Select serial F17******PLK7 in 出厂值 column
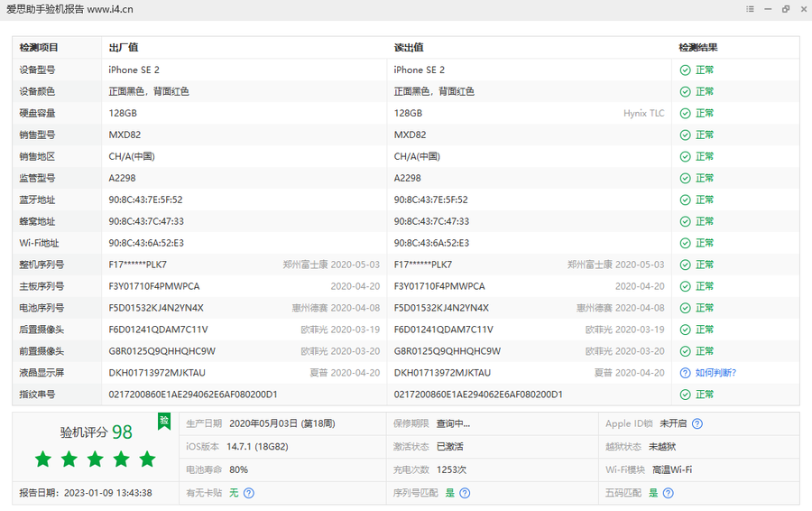The image size is (812, 511). tap(138, 265)
